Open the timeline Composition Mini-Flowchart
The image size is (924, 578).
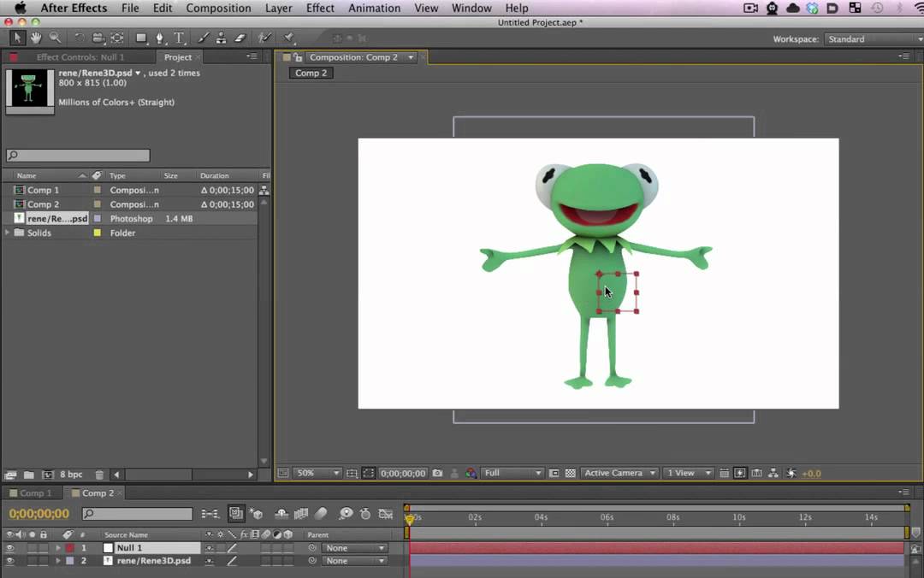210,514
